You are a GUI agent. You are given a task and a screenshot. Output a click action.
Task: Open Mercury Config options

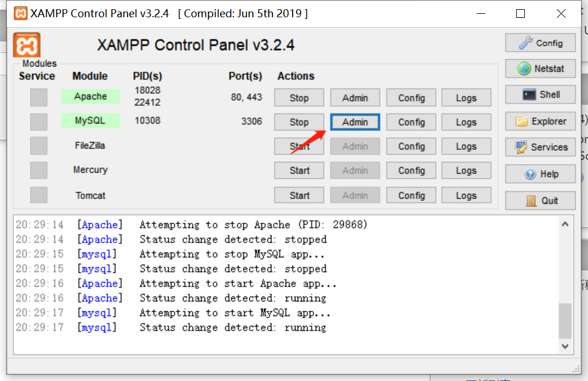(410, 170)
